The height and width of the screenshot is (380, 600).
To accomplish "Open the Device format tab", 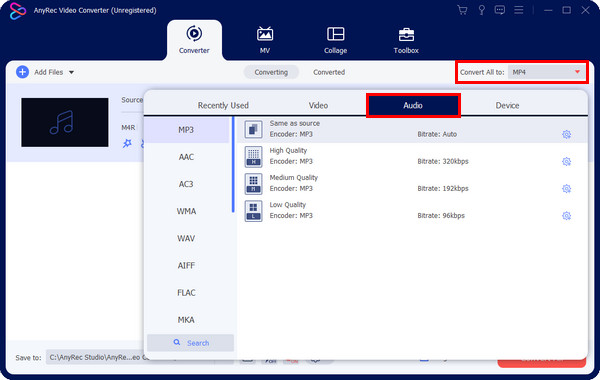I will tap(507, 105).
